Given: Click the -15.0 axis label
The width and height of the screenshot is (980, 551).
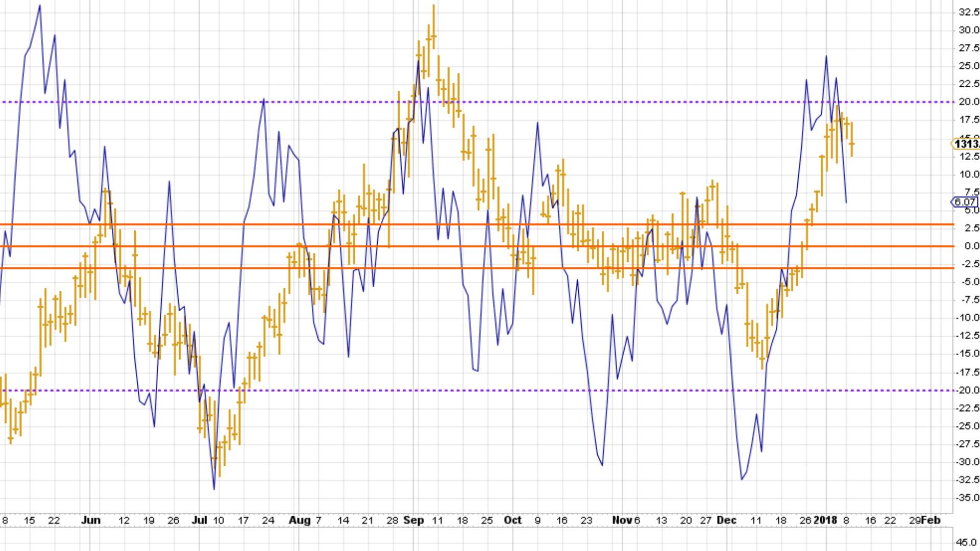Looking at the screenshot, I should 967,354.
